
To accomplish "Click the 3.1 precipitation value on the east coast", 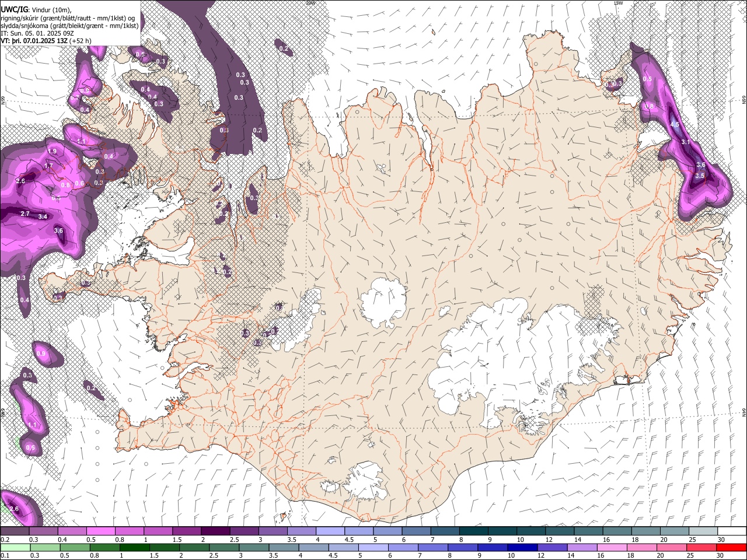I will [686, 142].
